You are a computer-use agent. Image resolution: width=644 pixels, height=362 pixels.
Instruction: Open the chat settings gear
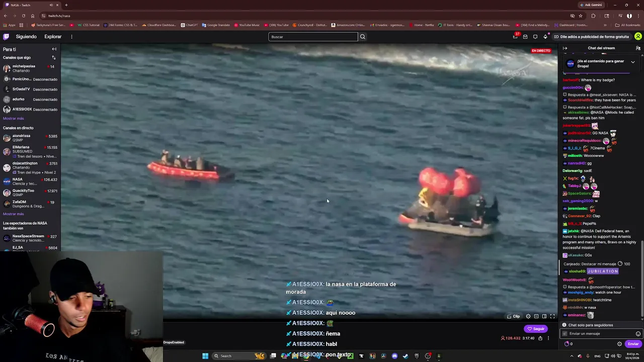click(619, 344)
